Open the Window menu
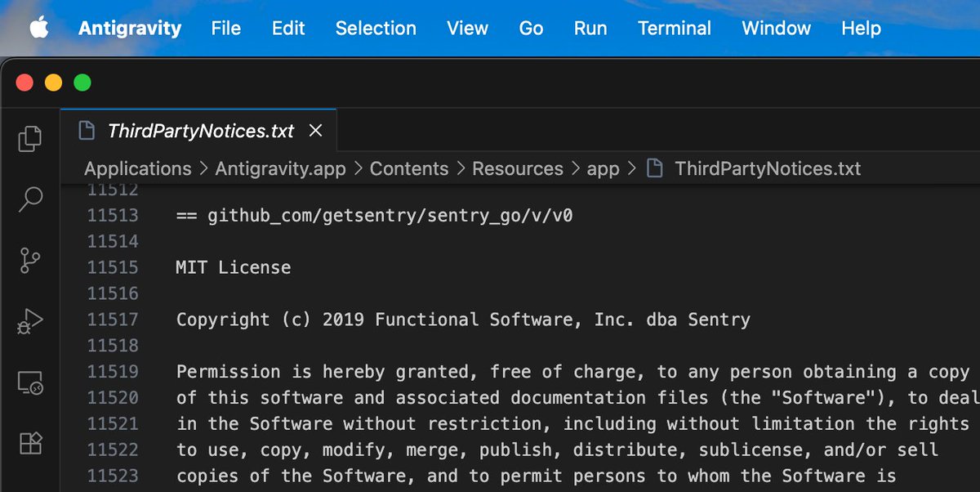 (x=776, y=28)
